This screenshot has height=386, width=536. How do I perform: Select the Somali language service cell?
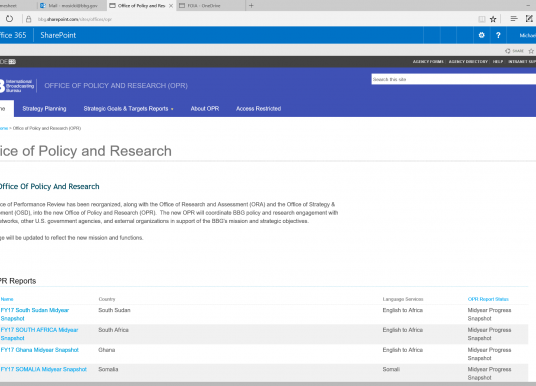click(x=391, y=369)
